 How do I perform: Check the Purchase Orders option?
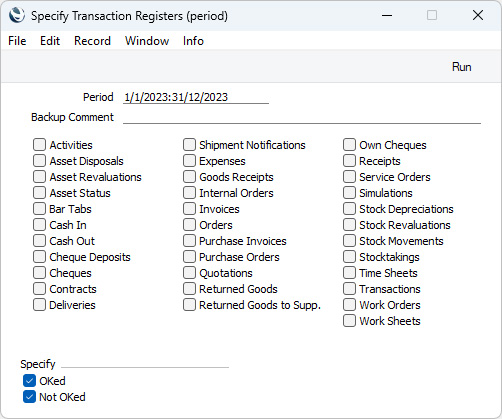pyautogui.click(x=189, y=257)
